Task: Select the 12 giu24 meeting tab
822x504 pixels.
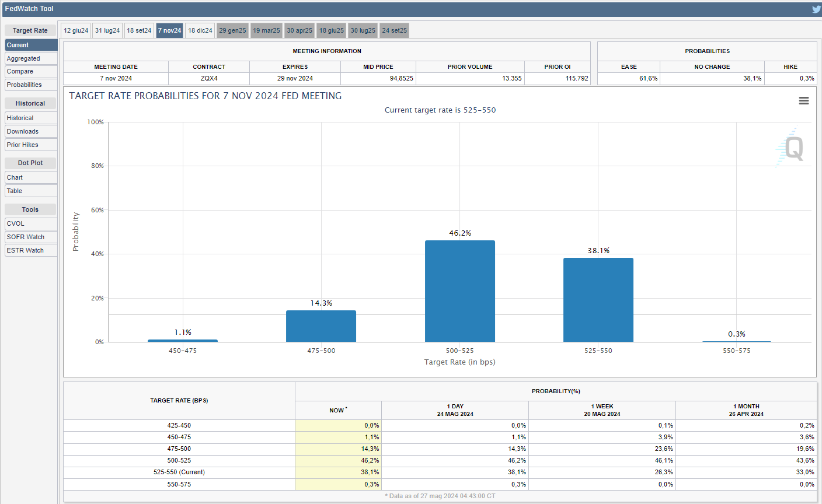Action: point(76,30)
